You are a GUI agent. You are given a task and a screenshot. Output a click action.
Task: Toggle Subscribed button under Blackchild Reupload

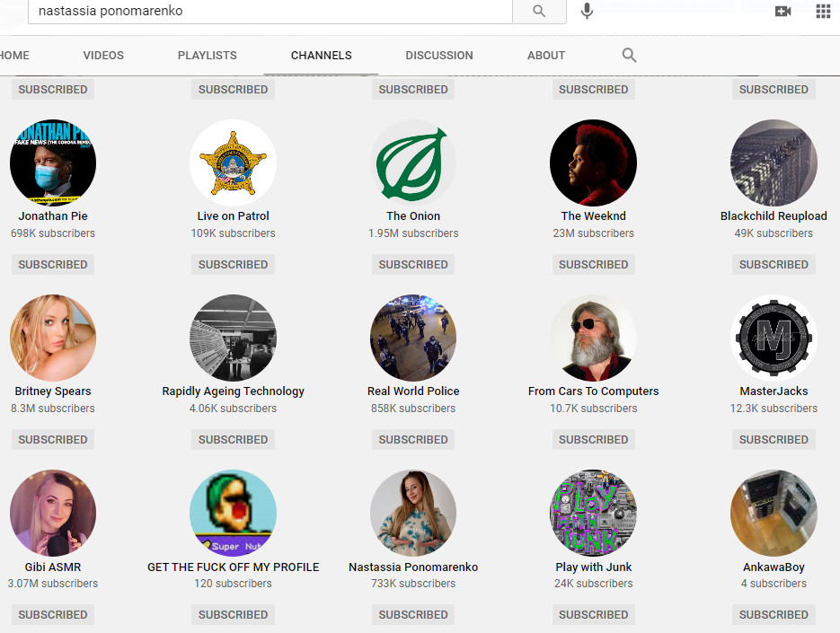point(774,265)
